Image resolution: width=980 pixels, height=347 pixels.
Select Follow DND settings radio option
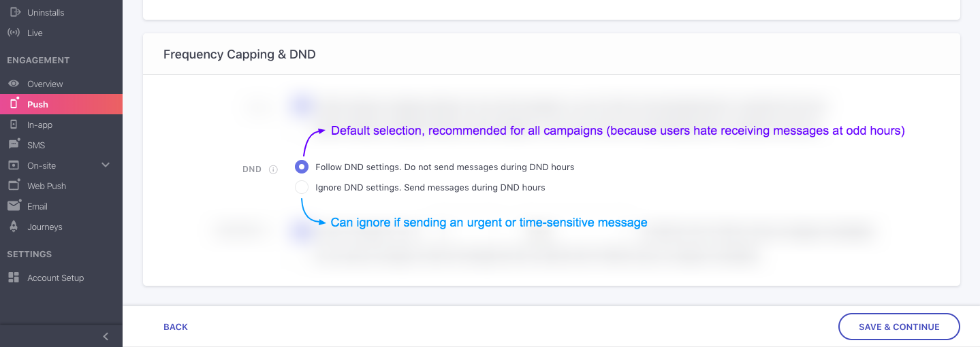[x=302, y=167]
